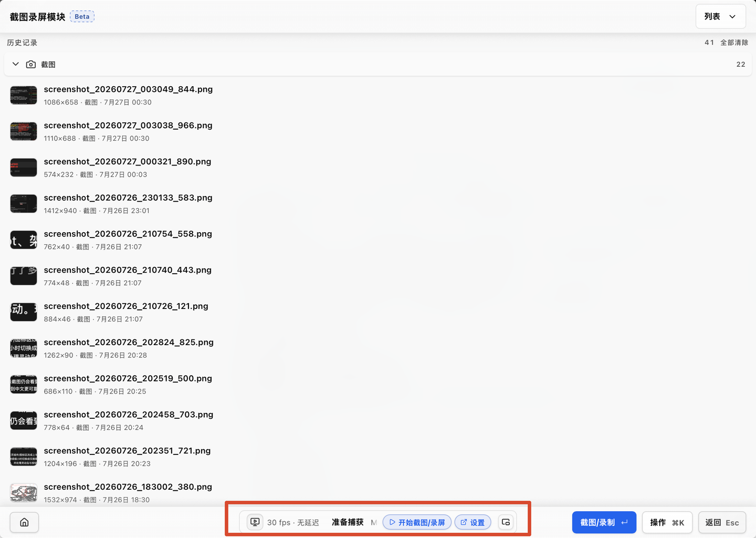Select thumbnail of screenshot_20260726_202519_500.png
The width and height of the screenshot is (756, 538).
24,385
